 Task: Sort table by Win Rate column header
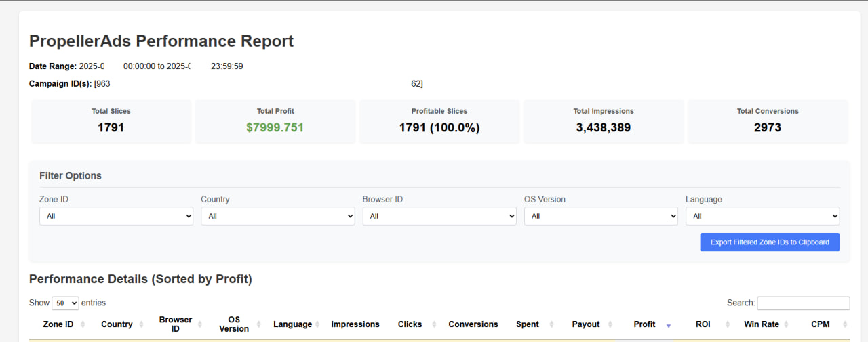pos(762,324)
